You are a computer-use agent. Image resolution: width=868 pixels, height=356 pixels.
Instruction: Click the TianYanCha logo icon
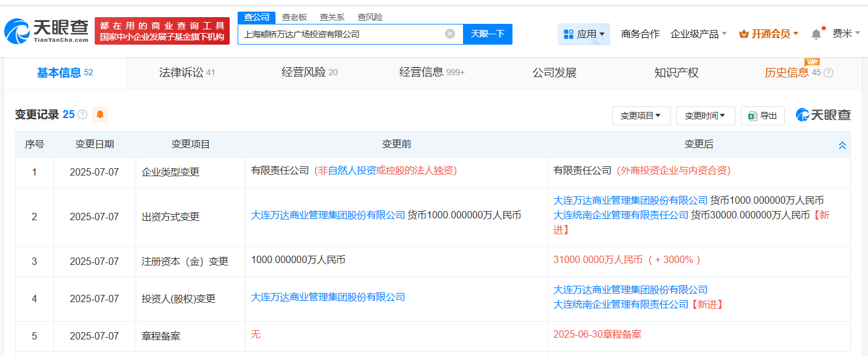click(x=17, y=31)
